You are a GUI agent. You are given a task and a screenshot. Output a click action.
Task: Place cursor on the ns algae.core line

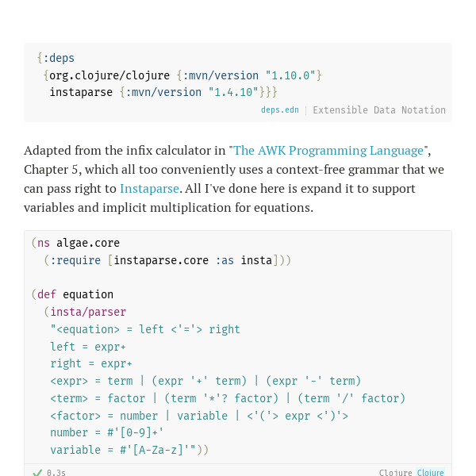(x=75, y=243)
